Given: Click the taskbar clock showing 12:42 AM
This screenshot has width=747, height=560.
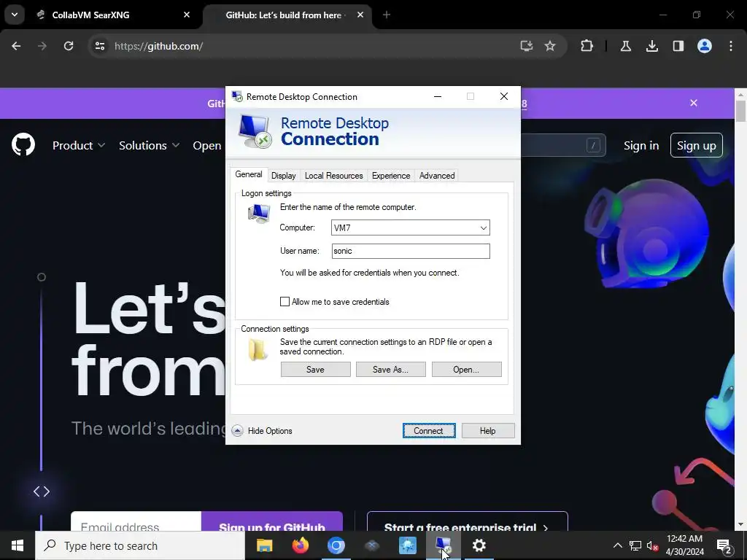Looking at the screenshot, I should click(684, 545).
